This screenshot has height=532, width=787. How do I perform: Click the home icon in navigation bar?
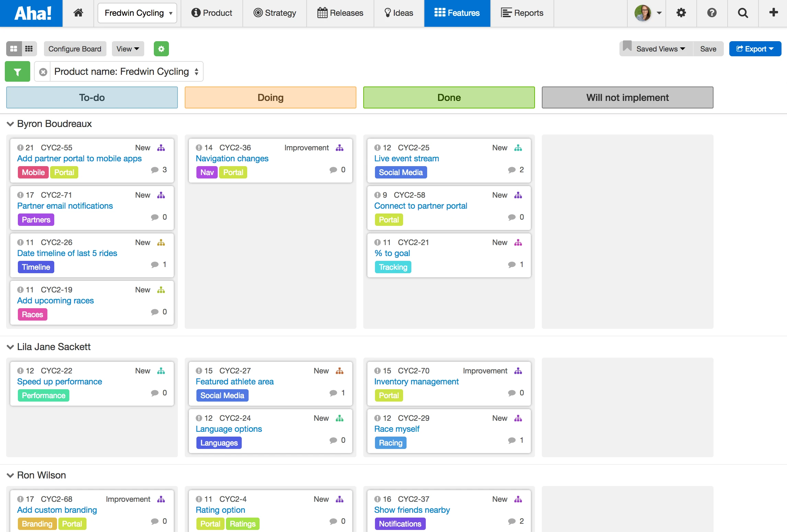pyautogui.click(x=78, y=13)
